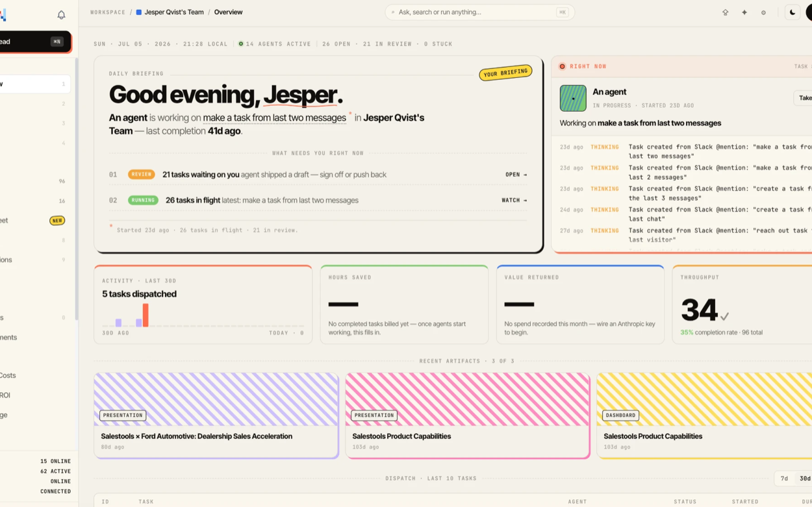Viewport: 812px width, 507px height.
Task: Click the green RUNNING status badge
Action: [x=143, y=201]
